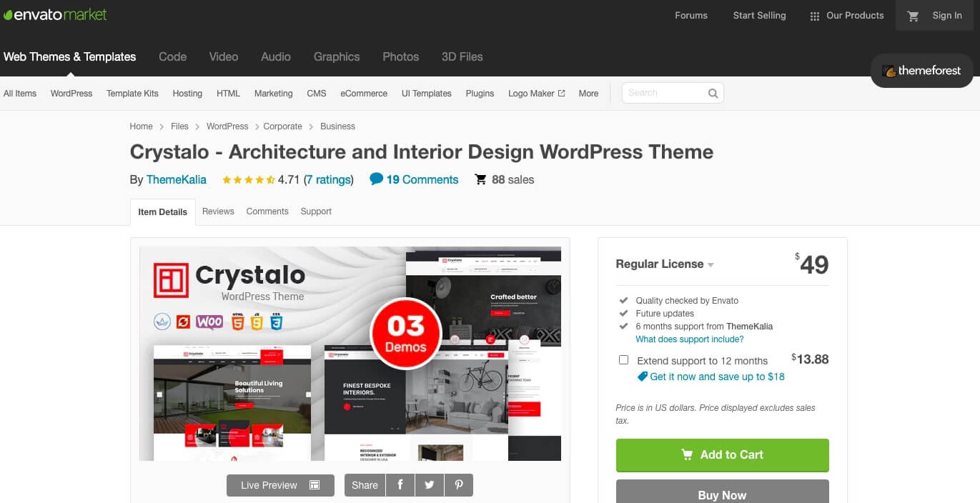Open Logo Maker link
This screenshot has height=503, width=980.
(x=531, y=94)
